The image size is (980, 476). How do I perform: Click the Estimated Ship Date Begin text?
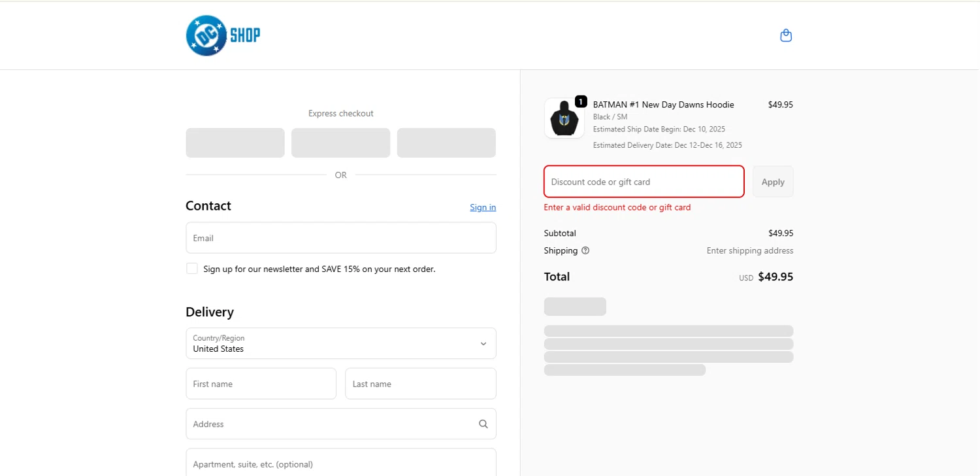coord(659,129)
